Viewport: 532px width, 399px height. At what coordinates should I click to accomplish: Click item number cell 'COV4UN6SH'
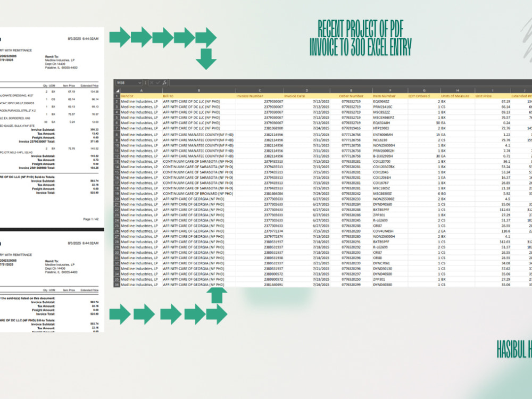(390, 231)
